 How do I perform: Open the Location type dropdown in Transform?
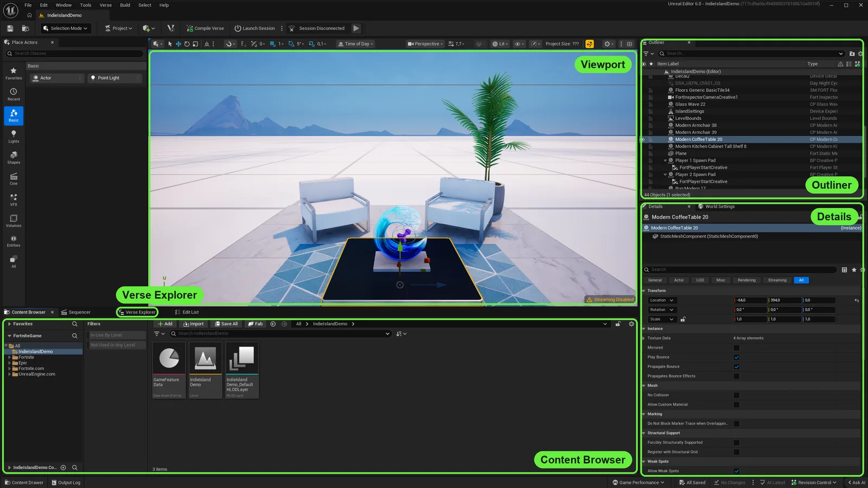tap(662, 300)
